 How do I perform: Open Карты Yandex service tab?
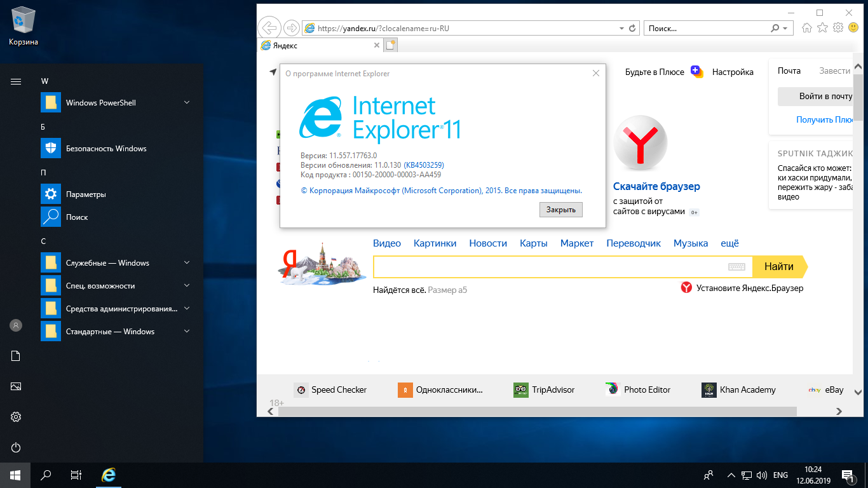pos(534,243)
